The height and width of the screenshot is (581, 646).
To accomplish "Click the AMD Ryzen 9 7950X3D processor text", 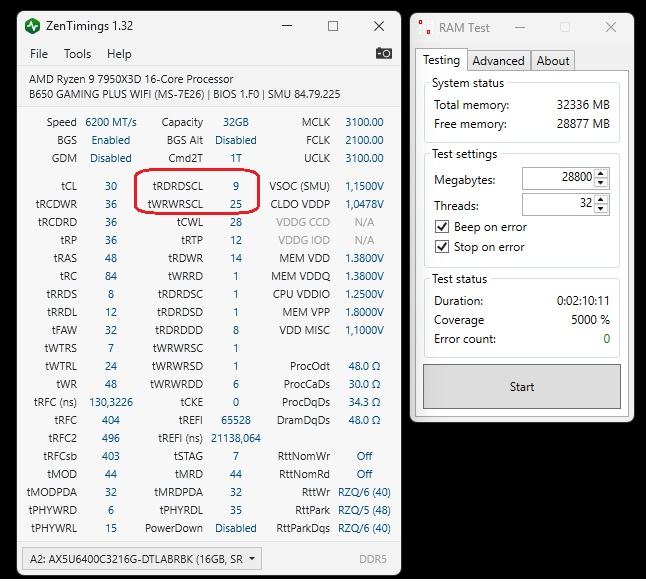I will (131, 79).
